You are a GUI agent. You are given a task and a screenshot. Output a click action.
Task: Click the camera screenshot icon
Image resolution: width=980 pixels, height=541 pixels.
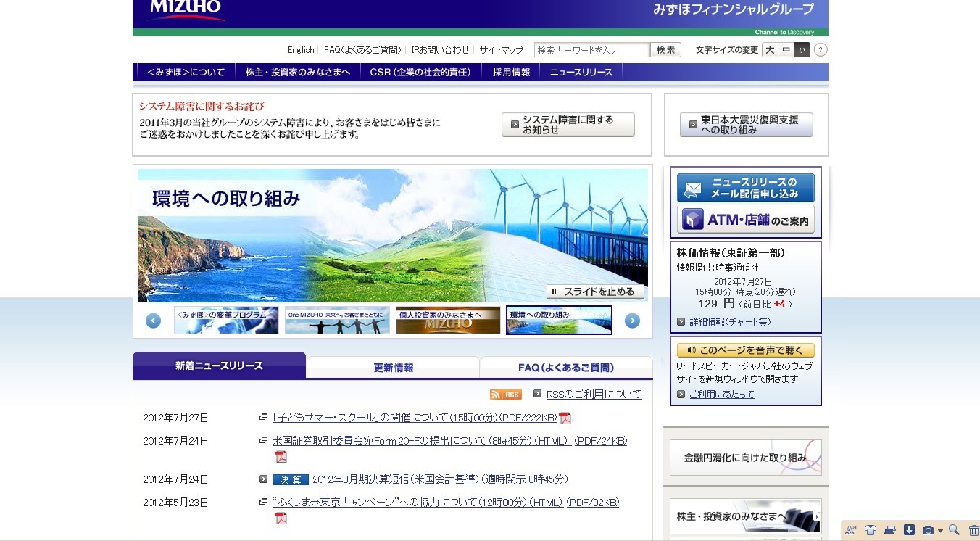tap(928, 530)
